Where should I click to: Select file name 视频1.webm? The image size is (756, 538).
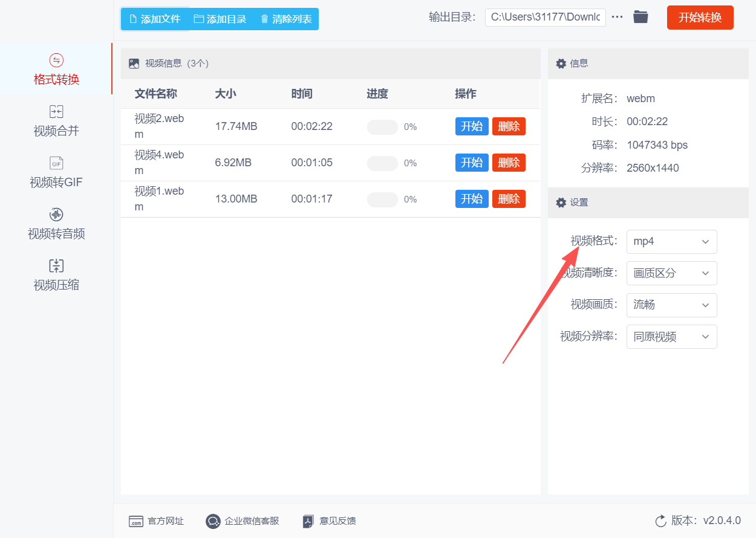159,199
